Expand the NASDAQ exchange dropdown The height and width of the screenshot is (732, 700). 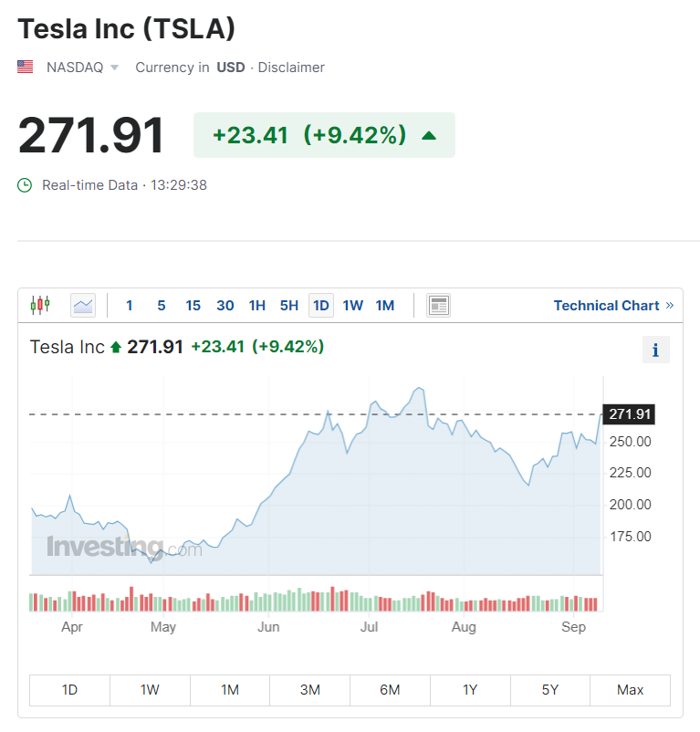click(114, 68)
